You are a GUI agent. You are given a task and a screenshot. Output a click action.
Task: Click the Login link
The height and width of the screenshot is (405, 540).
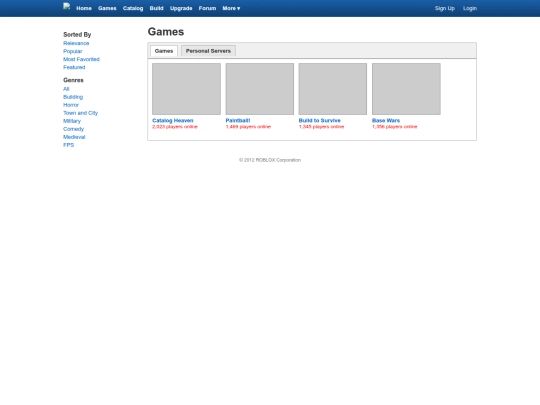click(x=470, y=8)
